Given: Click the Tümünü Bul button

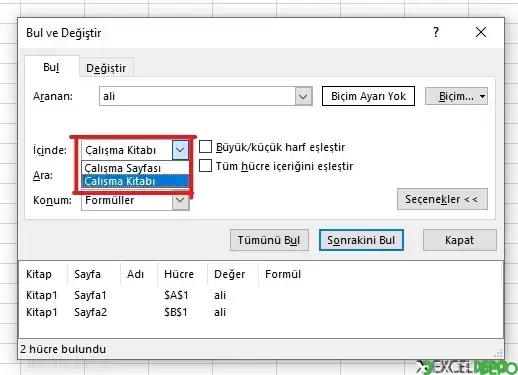Looking at the screenshot, I should 269,240.
